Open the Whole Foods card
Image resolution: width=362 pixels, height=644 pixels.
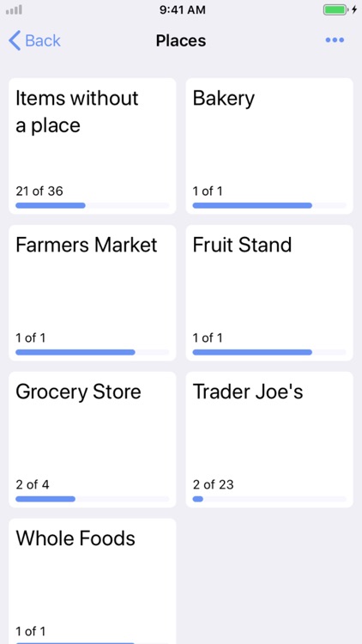tap(93, 581)
